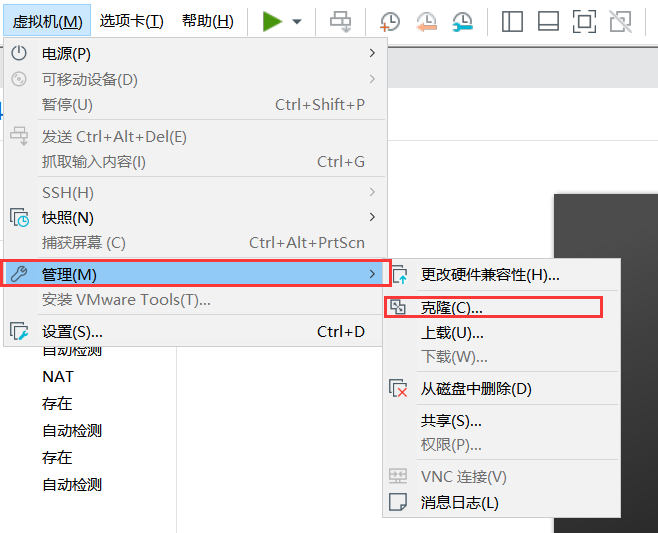
Task: Expand the power options dropdown arrow
Action: coord(297,21)
